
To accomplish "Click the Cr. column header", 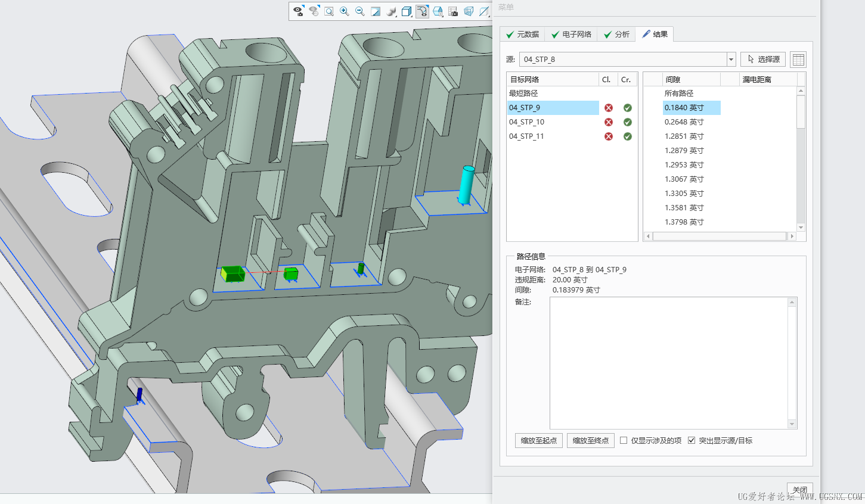I will [x=628, y=79].
